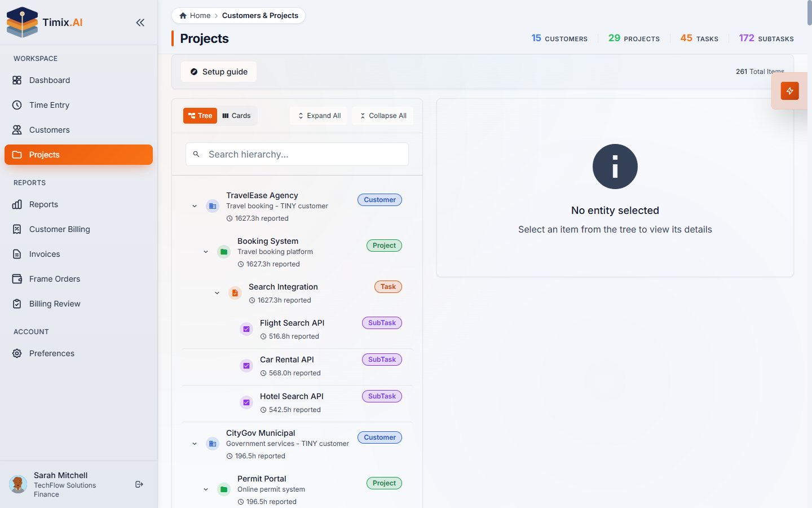Focus the Search hierarchy field
Screen dimensions: 812x508
tap(297, 154)
